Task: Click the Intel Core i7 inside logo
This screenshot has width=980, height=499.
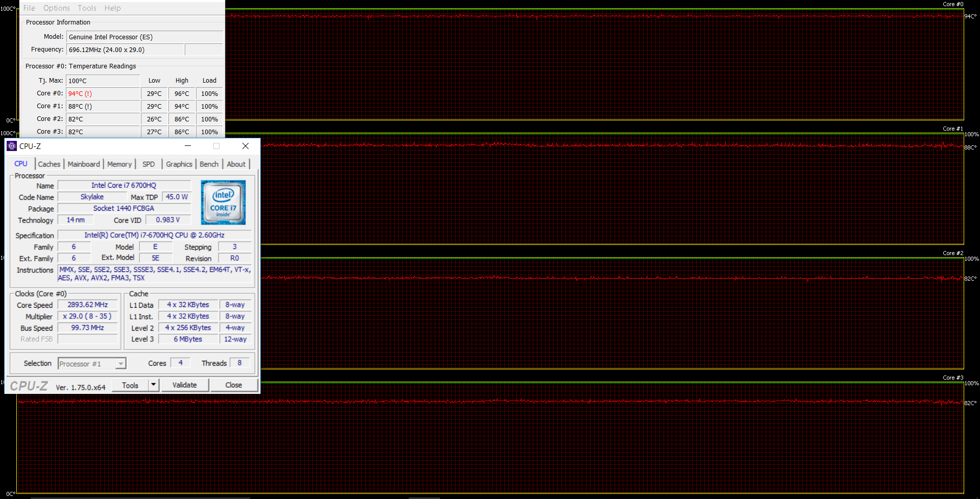Action: click(223, 203)
